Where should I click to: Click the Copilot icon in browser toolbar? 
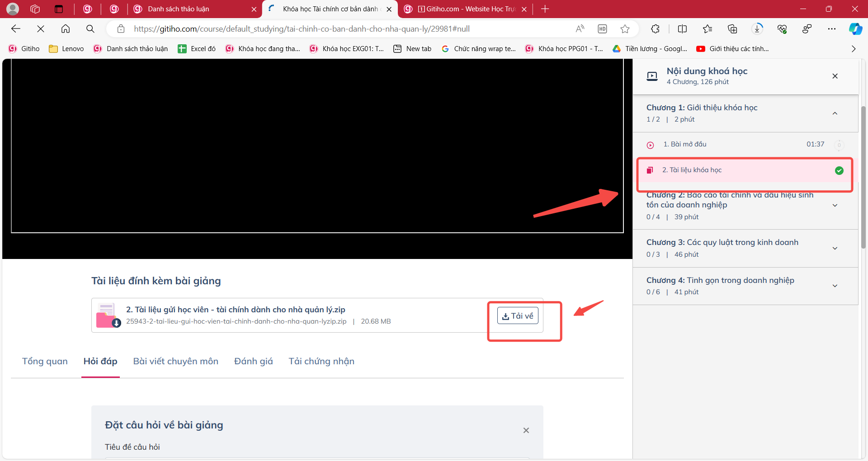[855, 29]
